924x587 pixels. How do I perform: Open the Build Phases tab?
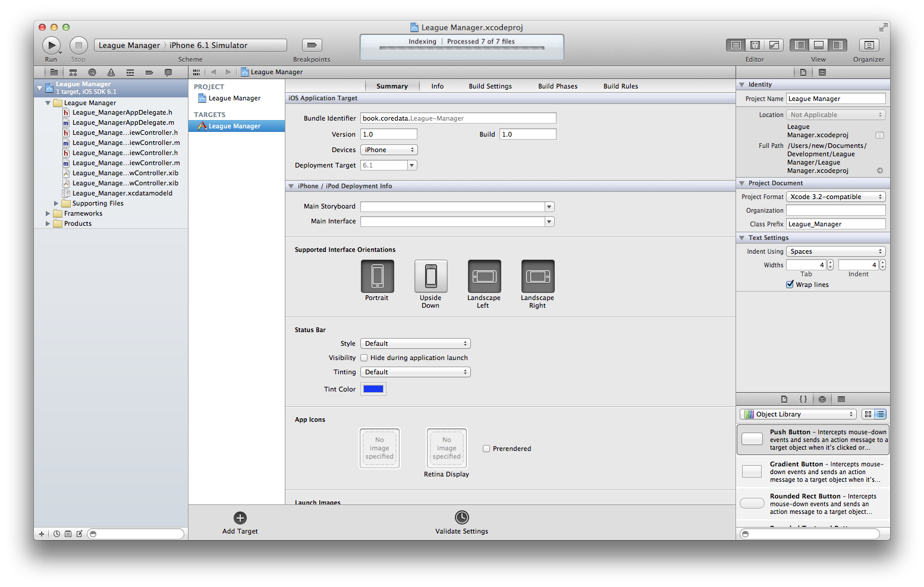(x=558, y=86)
